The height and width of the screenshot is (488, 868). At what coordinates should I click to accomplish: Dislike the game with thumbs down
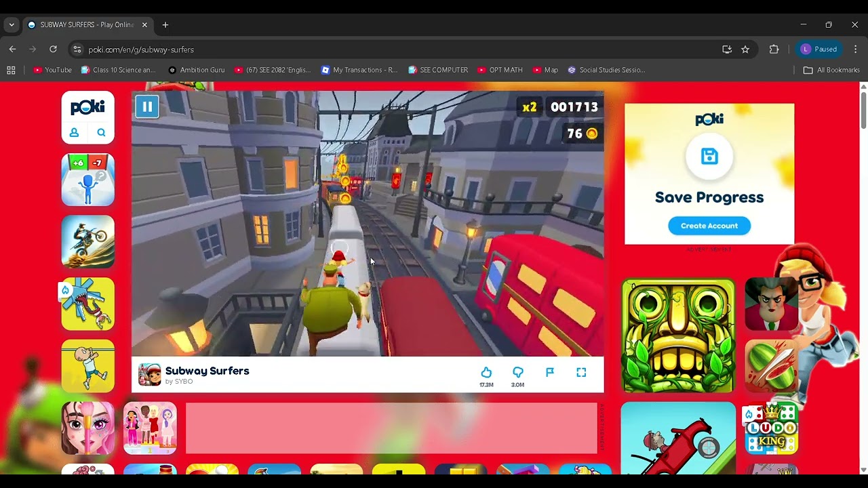pyautogui.click(x=517, y=372)
